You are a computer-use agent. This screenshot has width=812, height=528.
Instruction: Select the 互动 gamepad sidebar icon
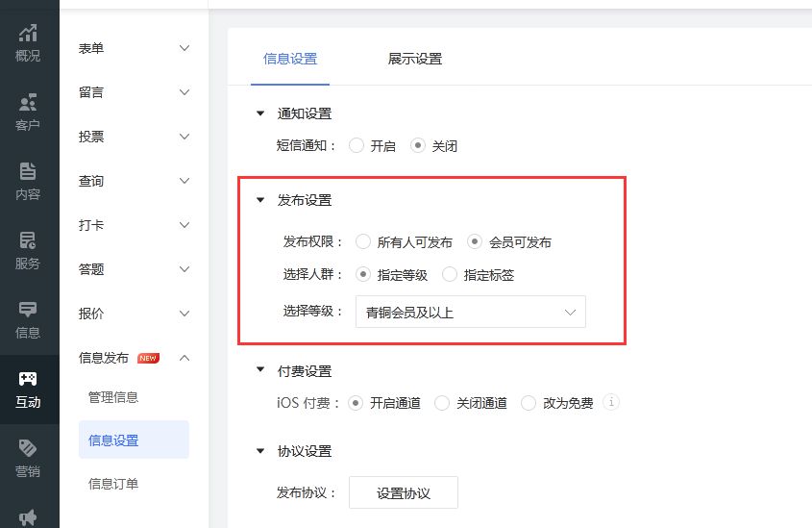(x=28, y=390)
